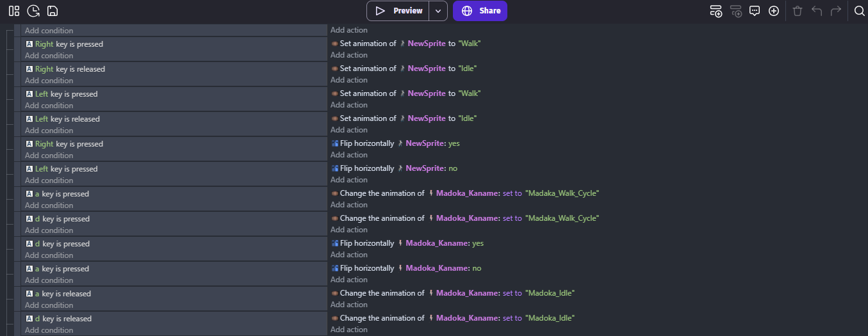Launch the Preview button
The width and height of the screenshot is (868, 336).
point(397,11)
